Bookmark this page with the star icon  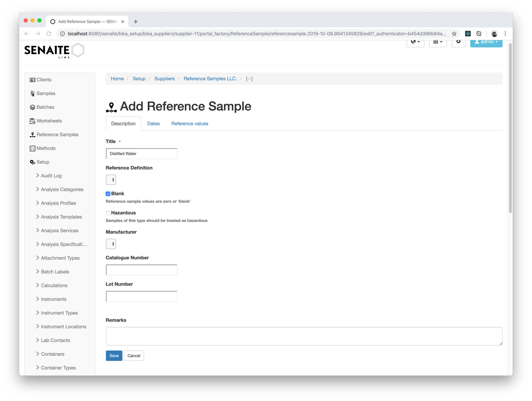(x=454, y=34)
